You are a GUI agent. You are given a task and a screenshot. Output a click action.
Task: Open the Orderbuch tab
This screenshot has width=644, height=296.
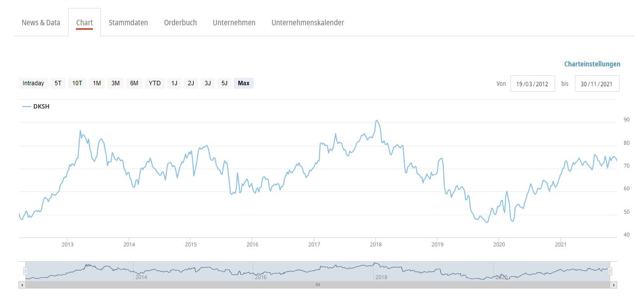click(x=180, y=23)
